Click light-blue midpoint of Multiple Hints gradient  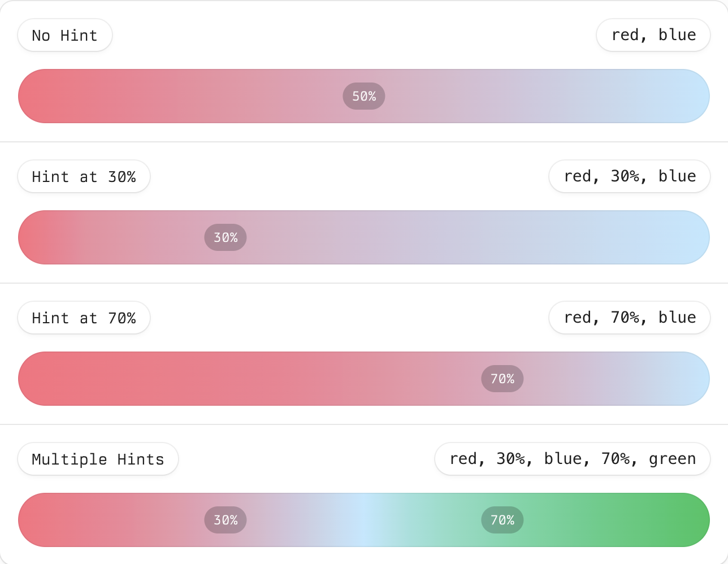[364, 520]
